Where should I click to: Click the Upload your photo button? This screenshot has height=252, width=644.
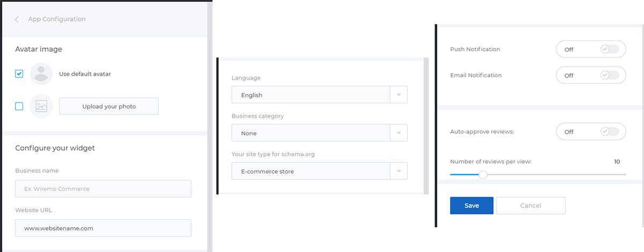(109, 106)
